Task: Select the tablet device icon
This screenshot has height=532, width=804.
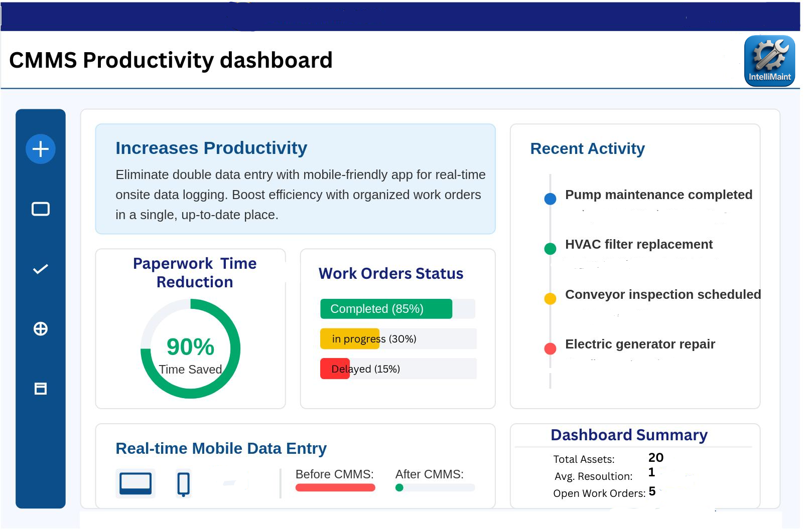Action: (x=136, y=484)
